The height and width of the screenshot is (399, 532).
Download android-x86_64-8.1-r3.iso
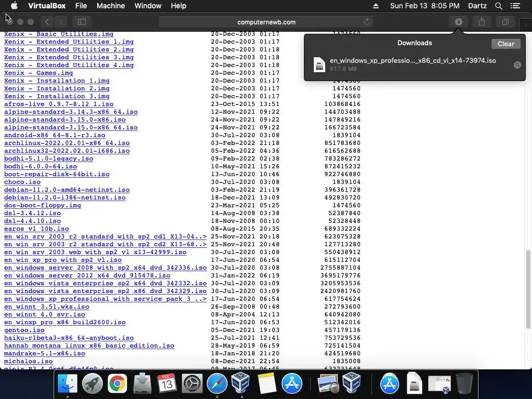(55, 136)
